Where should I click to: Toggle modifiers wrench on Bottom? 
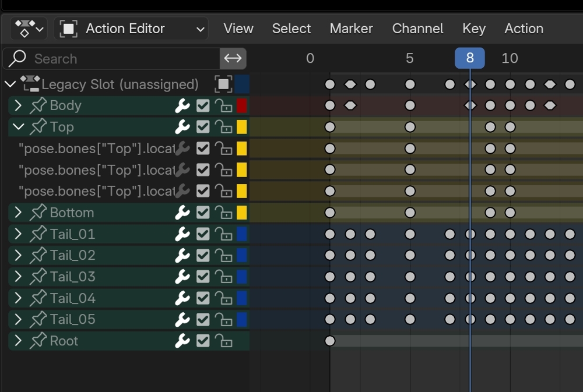click(182, 213)
